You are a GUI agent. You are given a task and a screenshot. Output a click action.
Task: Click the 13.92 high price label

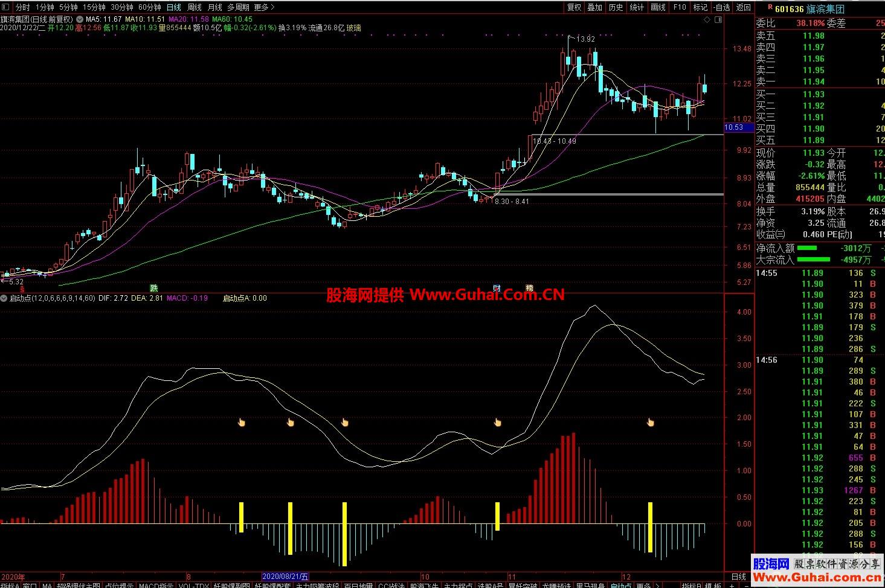585,39
